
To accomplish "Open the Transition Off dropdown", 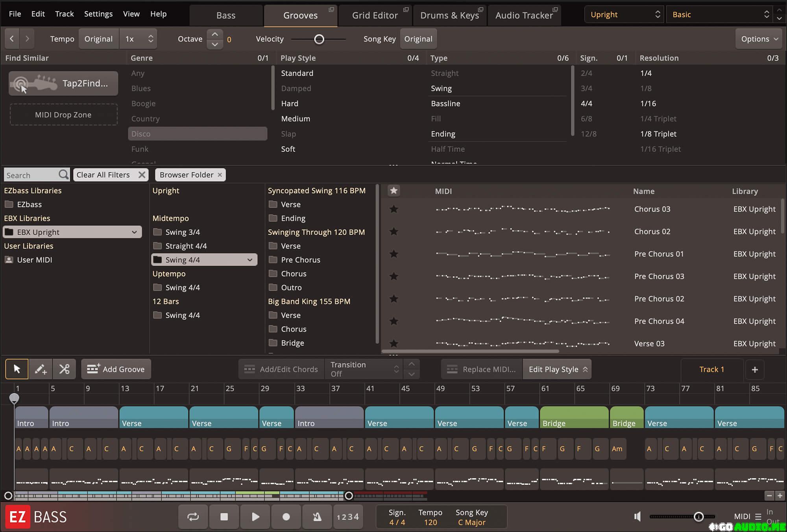I will [364, 369].
